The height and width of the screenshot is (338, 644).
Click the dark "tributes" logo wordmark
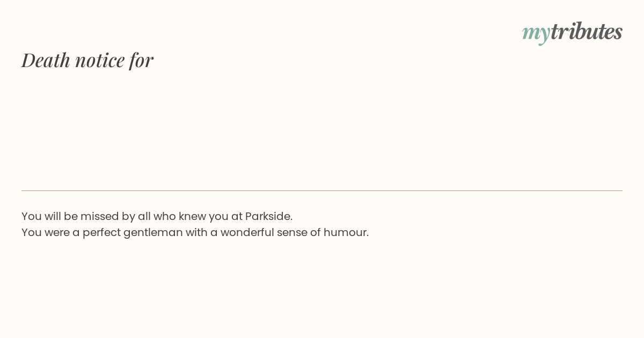586,31
